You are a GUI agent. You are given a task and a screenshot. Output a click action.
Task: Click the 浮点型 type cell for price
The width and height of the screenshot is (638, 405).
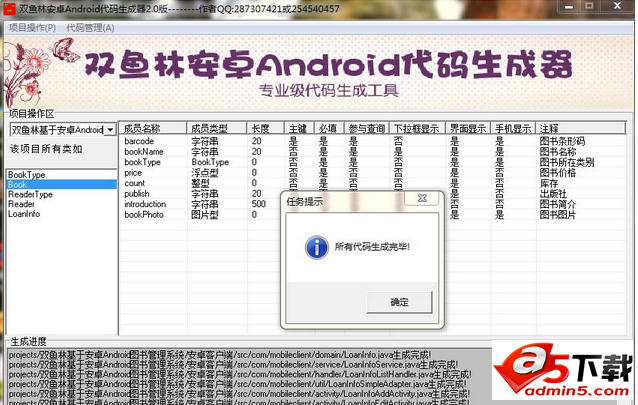205,173
